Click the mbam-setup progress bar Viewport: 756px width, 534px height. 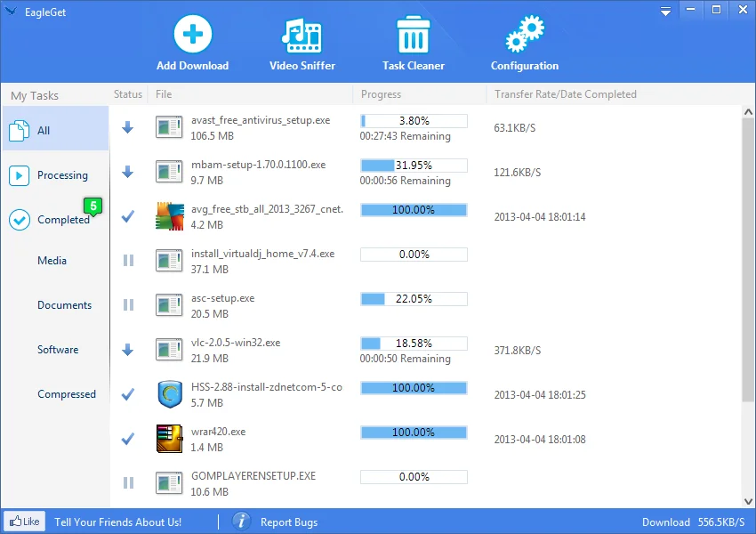[413, 165]
